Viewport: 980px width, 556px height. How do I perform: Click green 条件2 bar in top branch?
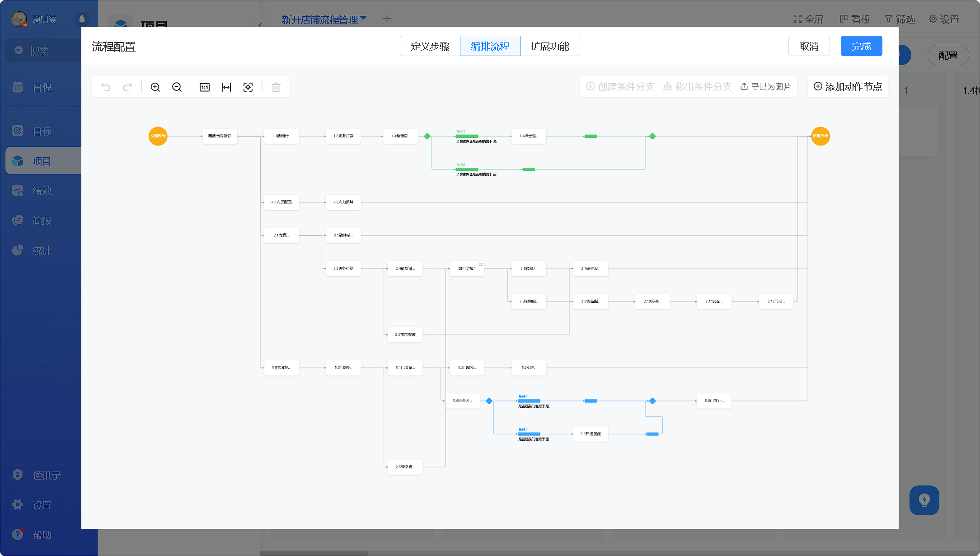click(x=467, y=169)
